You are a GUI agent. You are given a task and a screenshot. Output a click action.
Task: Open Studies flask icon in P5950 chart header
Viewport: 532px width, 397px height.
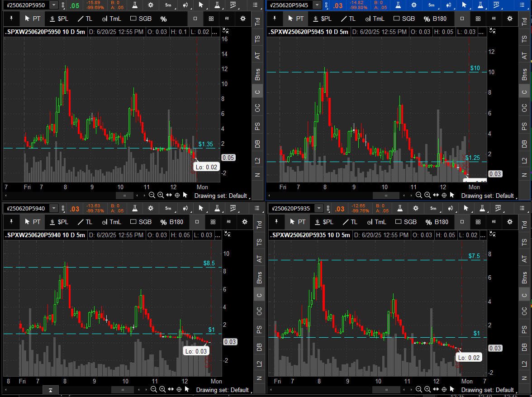pyautogui.click(x=135, y=5)
